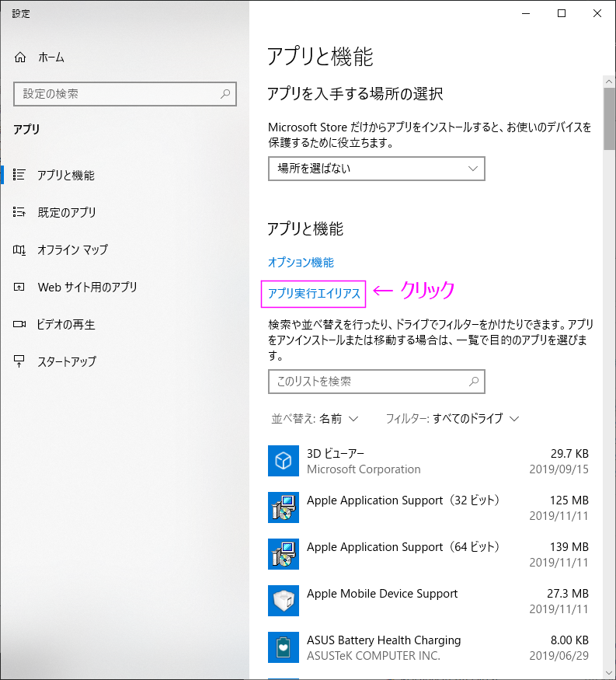Click the 29.7 KB size value
This screenshot has height=680, width=616.
569,454
